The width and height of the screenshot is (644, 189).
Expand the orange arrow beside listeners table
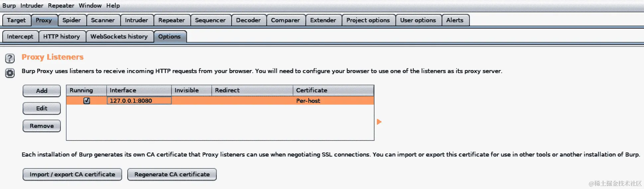[379, 122]
